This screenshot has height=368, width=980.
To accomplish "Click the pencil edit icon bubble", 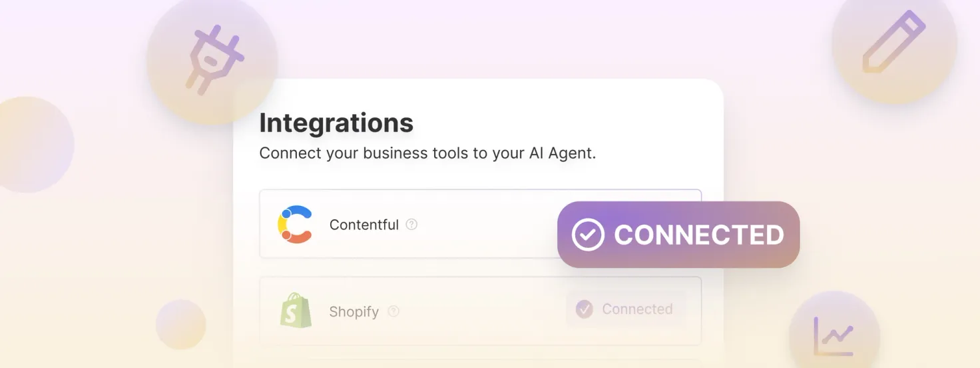I will click(x=895, y=41).
